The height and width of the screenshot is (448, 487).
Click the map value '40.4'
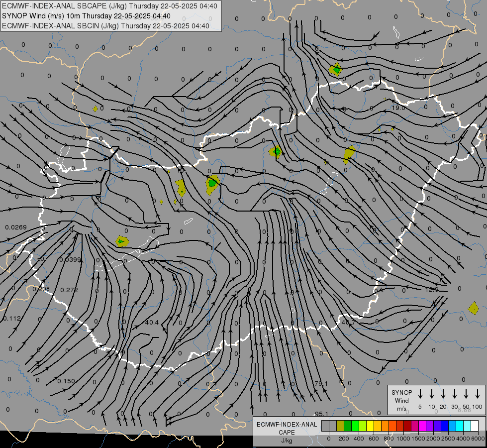point(152,323)
